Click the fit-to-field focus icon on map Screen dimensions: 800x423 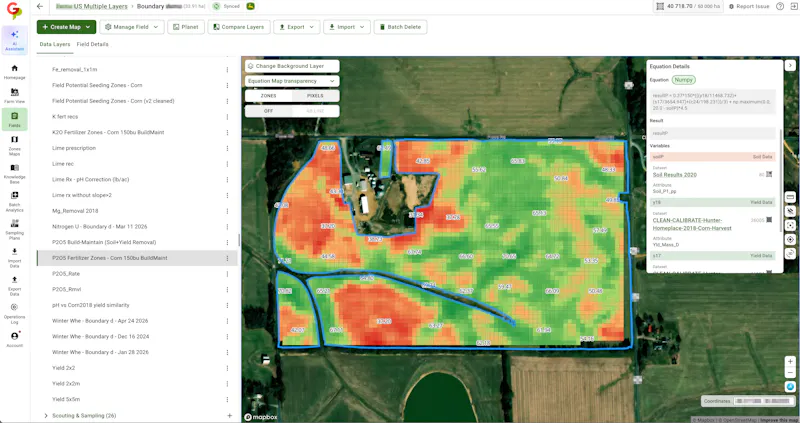pos(790,225)
